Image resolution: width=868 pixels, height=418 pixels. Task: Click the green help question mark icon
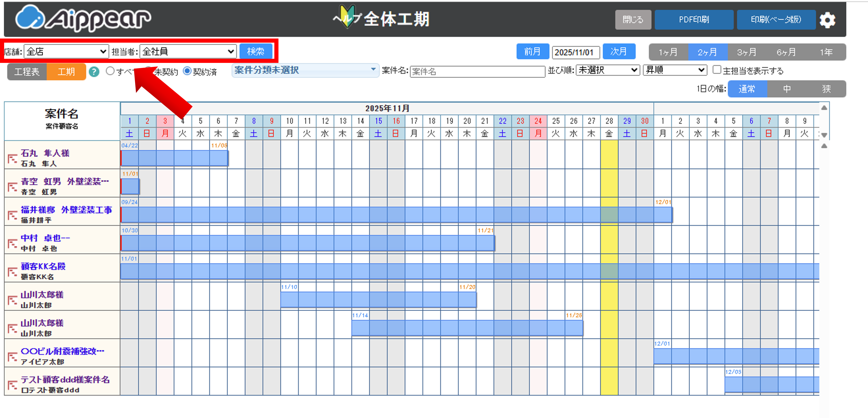point(94,72)
